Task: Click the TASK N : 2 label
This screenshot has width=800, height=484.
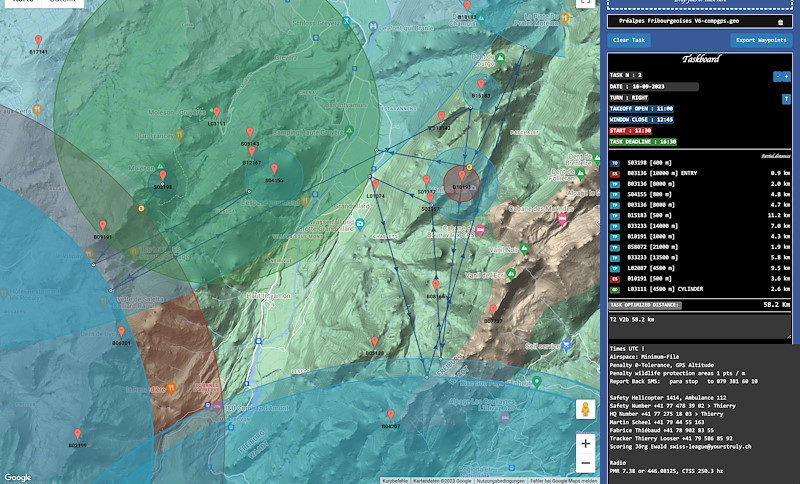Action: pos(626,75)
